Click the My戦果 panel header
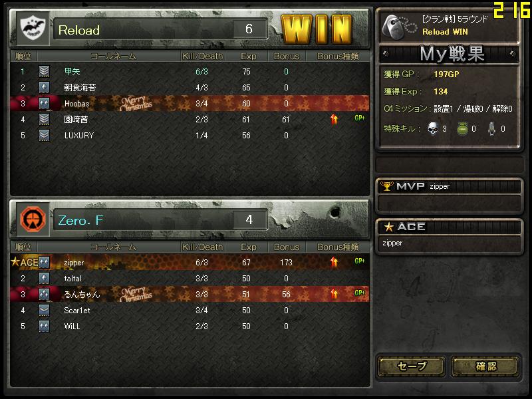 click(450, 54)
